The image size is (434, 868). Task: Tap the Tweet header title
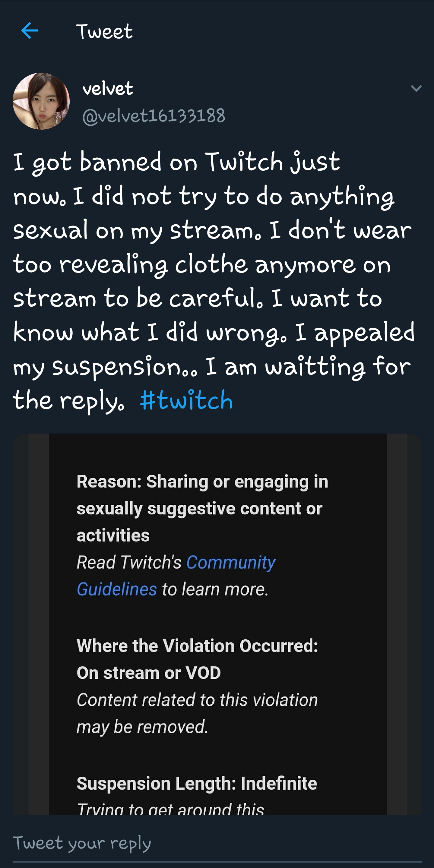(104, 32)
